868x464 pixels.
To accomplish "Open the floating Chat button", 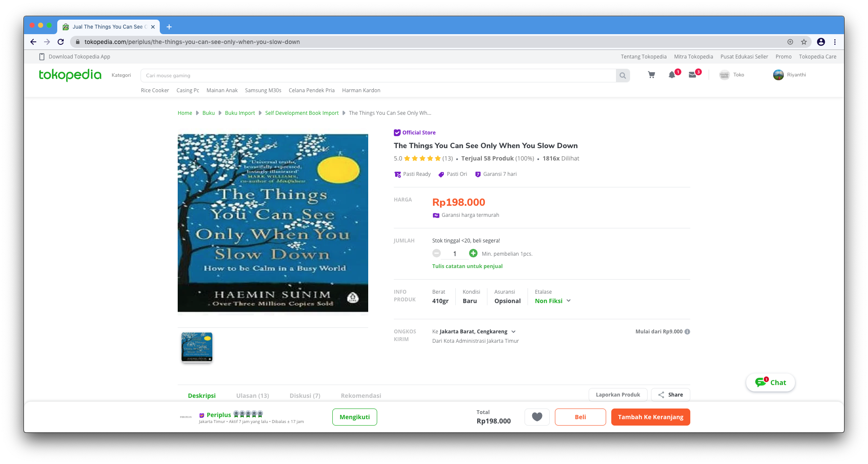I will pos(770,382).
